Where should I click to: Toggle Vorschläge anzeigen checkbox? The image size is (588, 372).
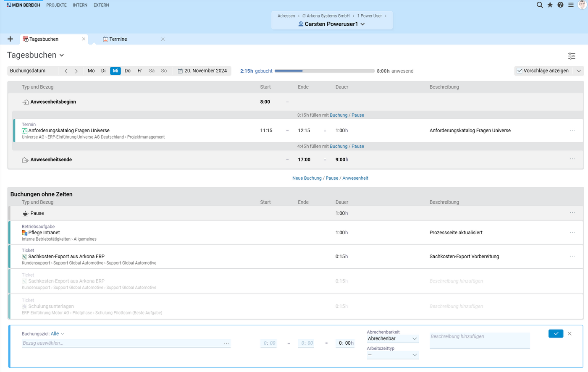point(520,71)
